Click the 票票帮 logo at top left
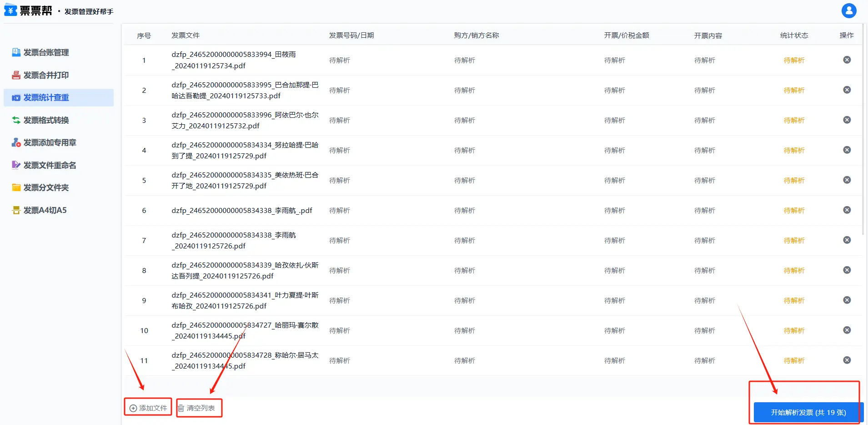Screen dimensions: 868x425 coord(28,10)
